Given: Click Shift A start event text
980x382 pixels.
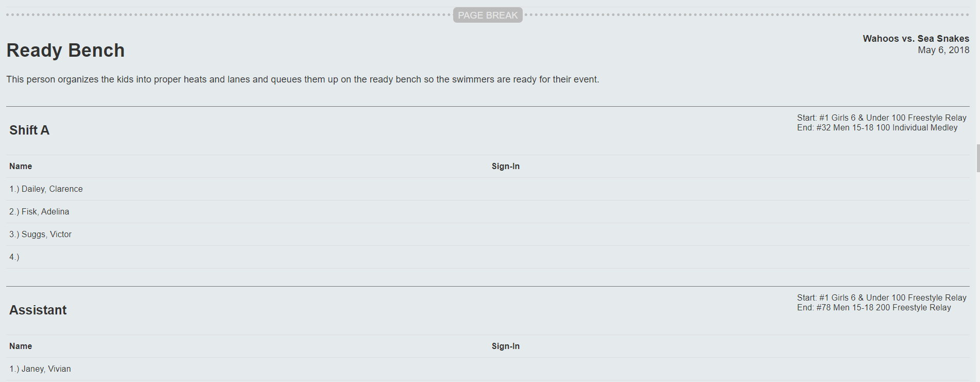Looking at the screenshot, I should point(882,118).
